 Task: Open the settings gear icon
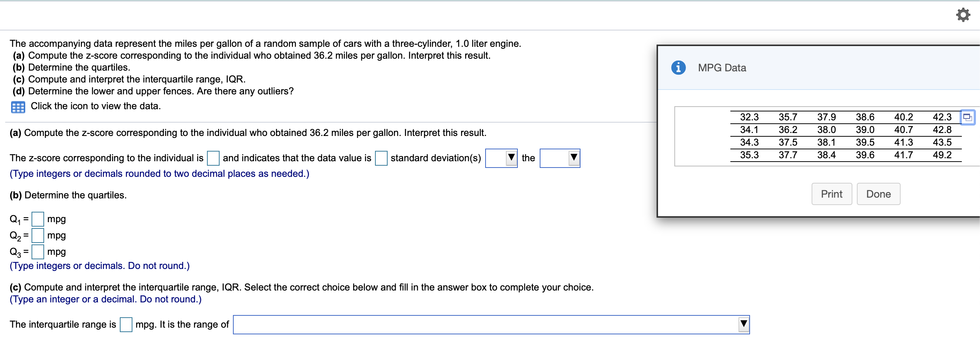point(963,15)
